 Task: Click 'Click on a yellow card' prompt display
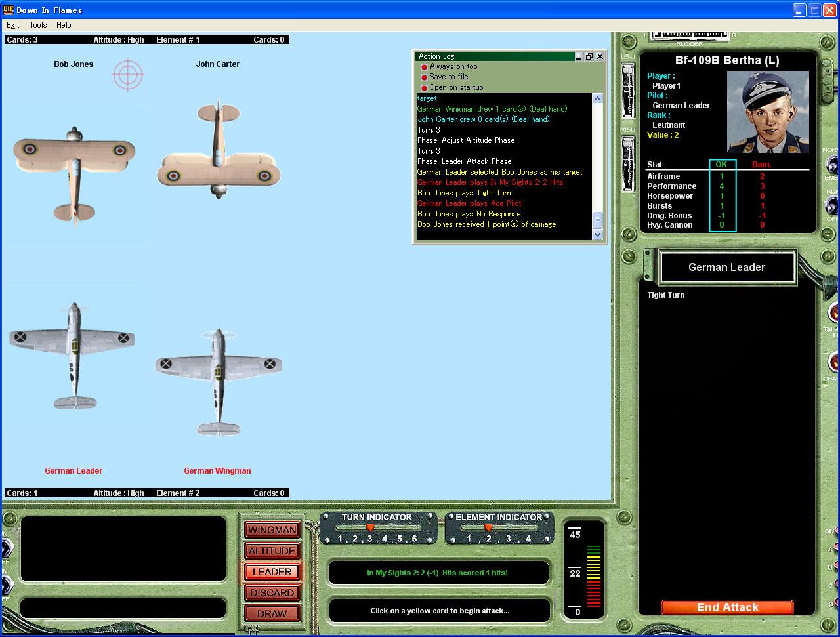439,611
